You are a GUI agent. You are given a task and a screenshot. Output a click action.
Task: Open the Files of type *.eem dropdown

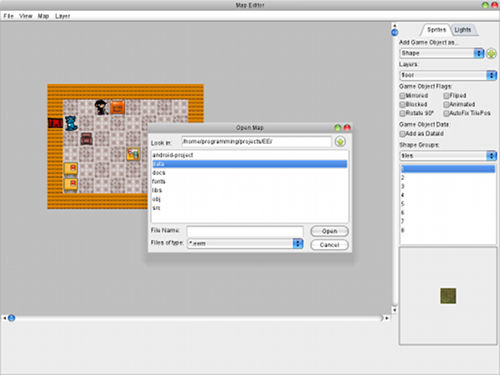(245, 243)
